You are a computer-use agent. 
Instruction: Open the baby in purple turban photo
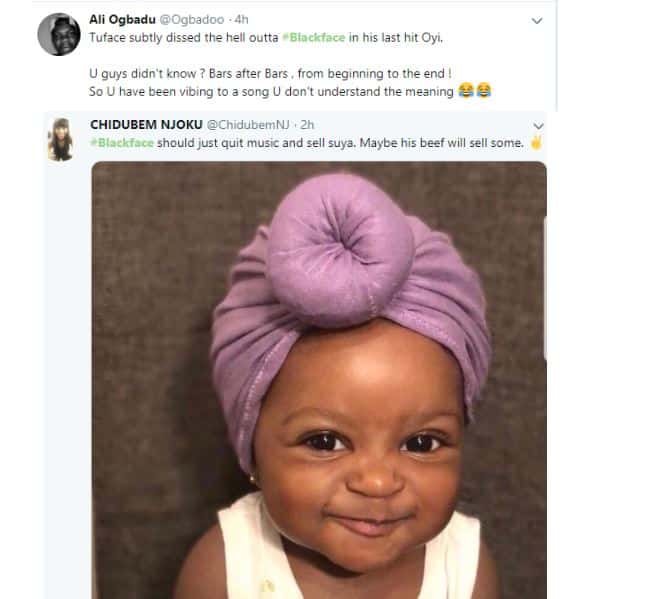pos(319,380)
